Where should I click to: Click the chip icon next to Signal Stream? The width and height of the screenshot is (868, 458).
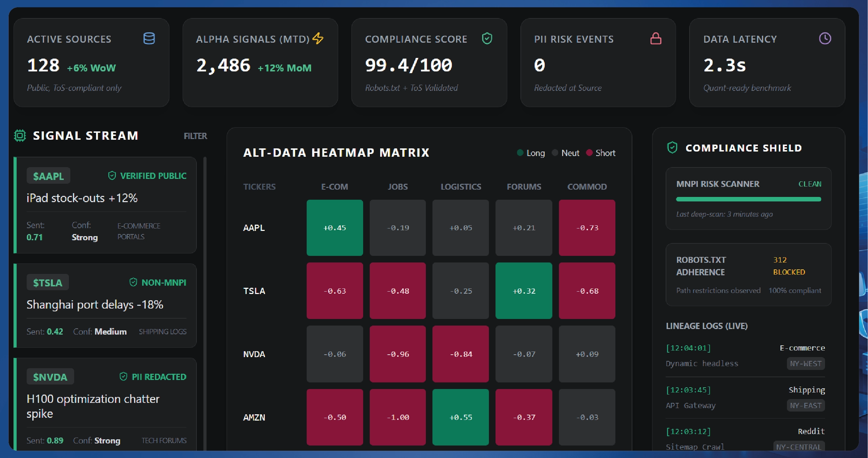point(20,136)
